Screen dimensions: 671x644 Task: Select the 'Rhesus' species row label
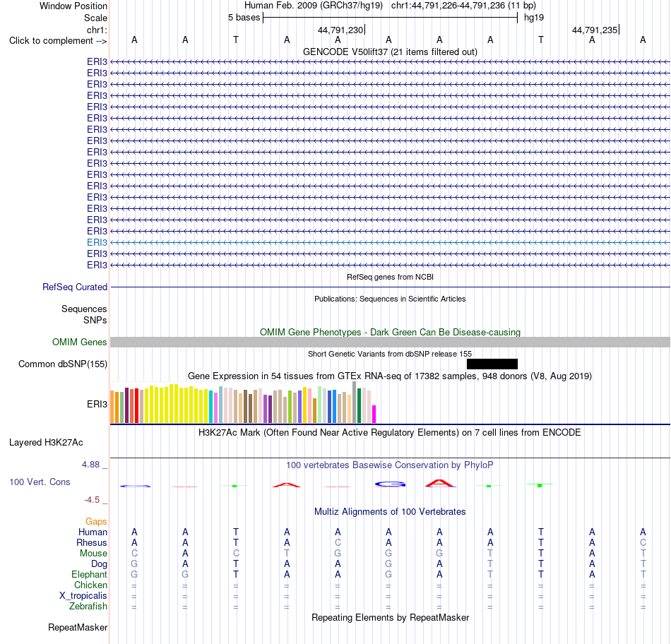coord(92,542)
